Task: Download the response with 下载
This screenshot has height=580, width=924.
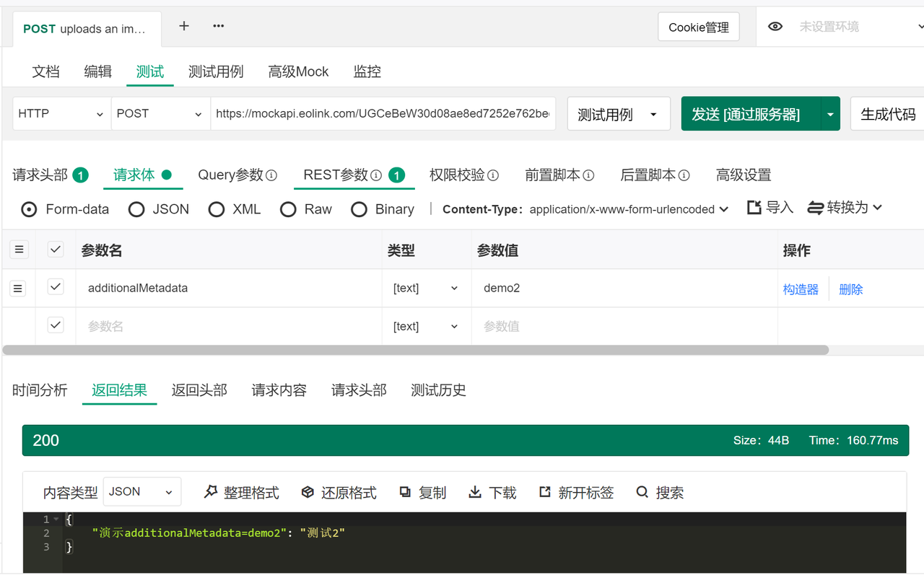Action: pos(493,493)
